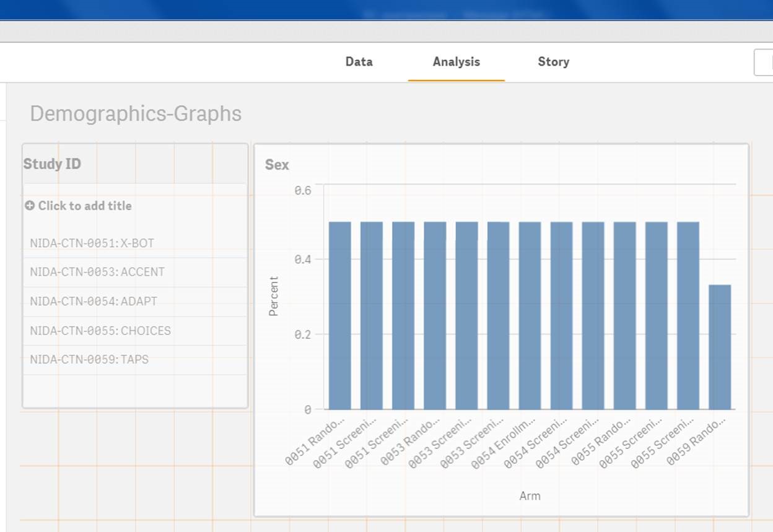Switch to the Data tab
This screenshot has width=773, height=532.
point(359,61)
